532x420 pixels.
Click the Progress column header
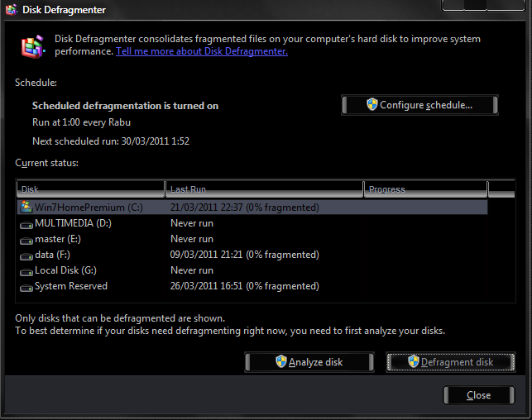pos(426,189)
